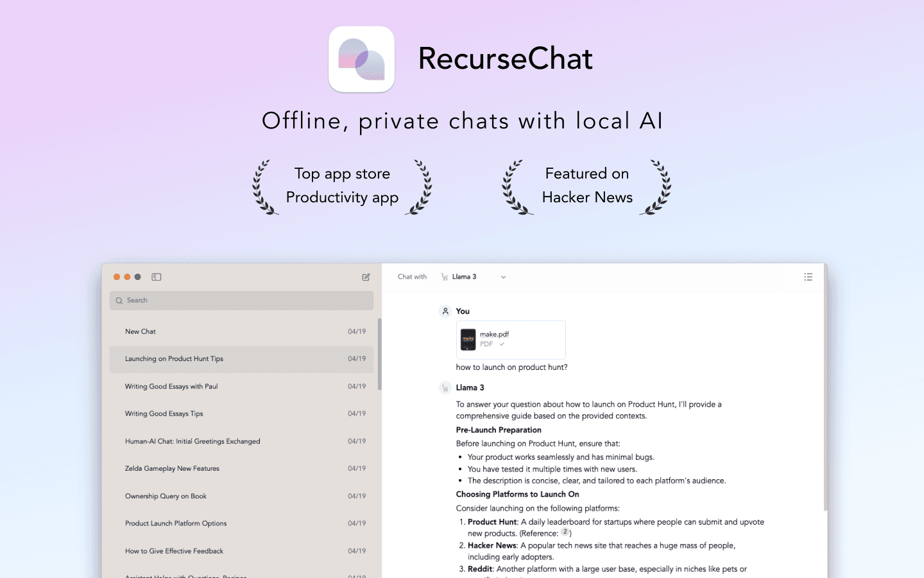924x578 pixels.
Task: Click the chat message area scrollbar
Action: (x=825, y=398)
